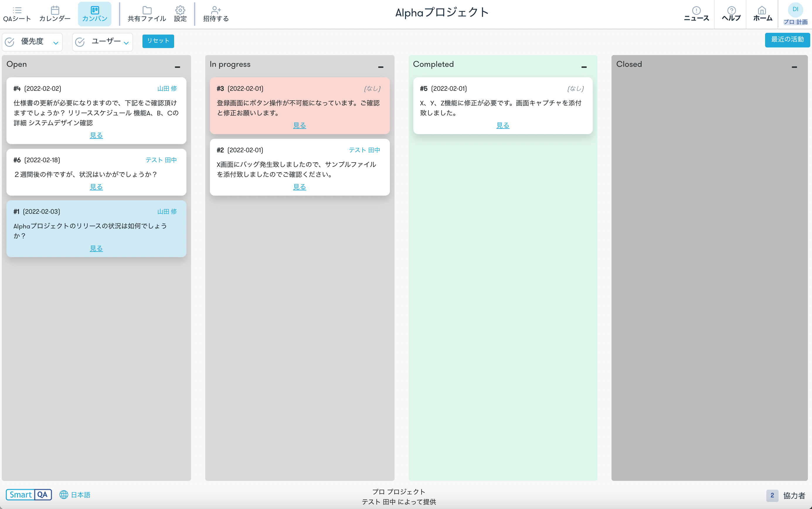The width and height of the screenshot is (812, 509).
Task: Click the In progress column header
Action: coord(230,64)
